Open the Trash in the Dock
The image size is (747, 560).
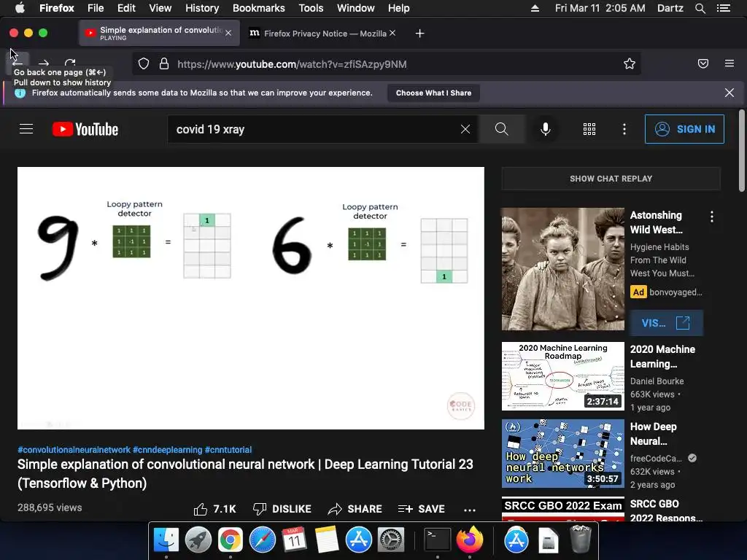[x=580, y=540]
